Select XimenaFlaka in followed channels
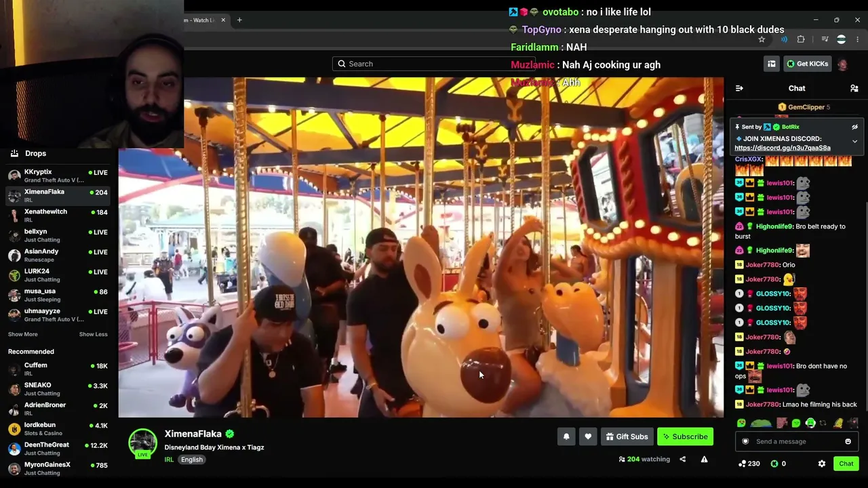 click(58, 196)
